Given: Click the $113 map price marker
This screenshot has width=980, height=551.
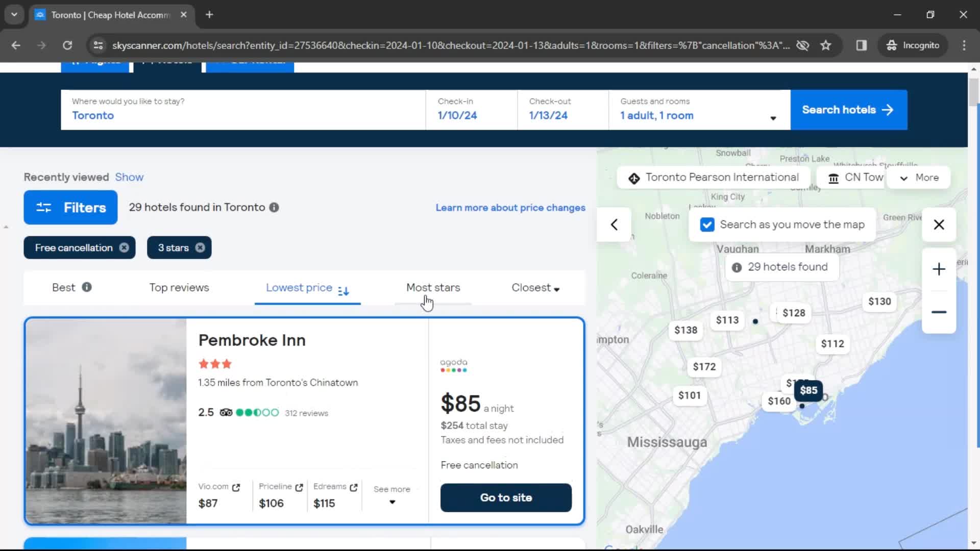Looking at the screenshot, I should tap(727, 320).
